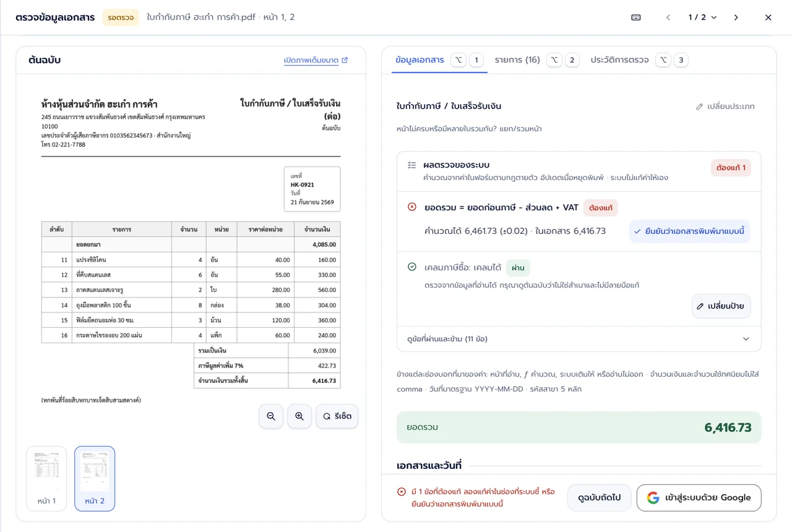Open the รายการ (16) tab
792x532 pixels.
pyautogui.click(x=536, y=60)
